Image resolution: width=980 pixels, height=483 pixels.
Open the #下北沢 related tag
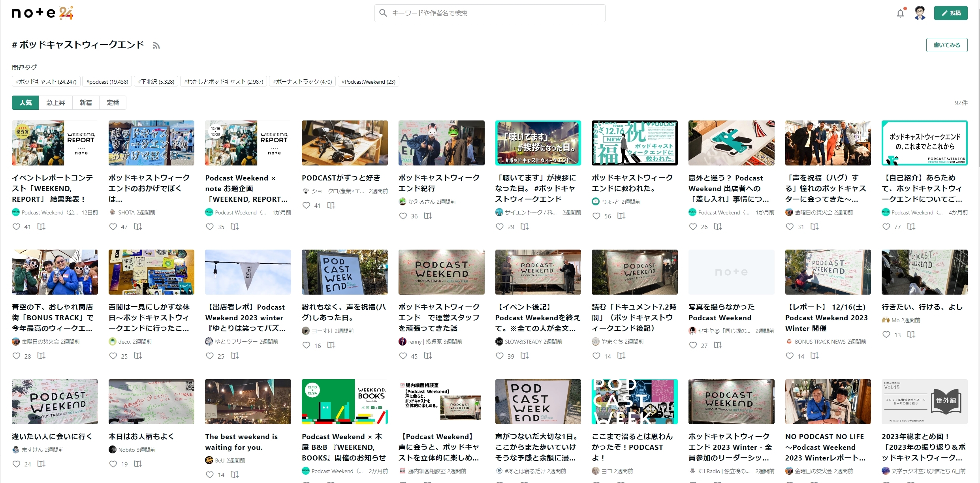coord(156,82)
